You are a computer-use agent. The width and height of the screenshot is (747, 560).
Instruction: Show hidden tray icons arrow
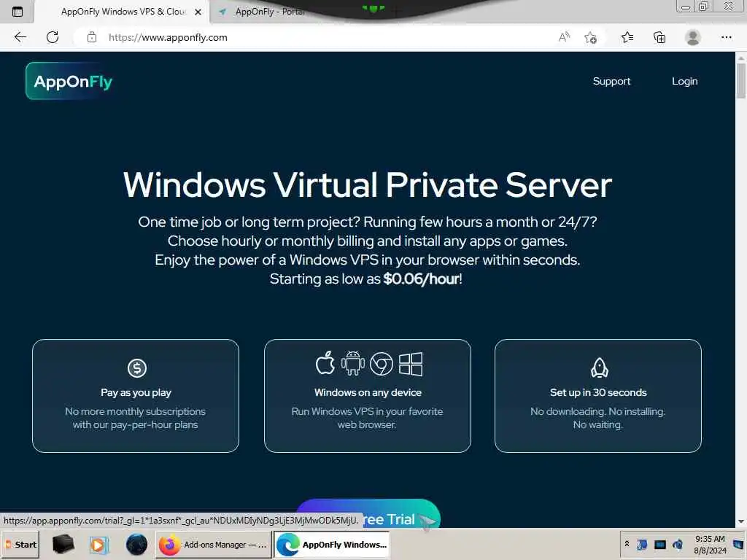[627, 544]
